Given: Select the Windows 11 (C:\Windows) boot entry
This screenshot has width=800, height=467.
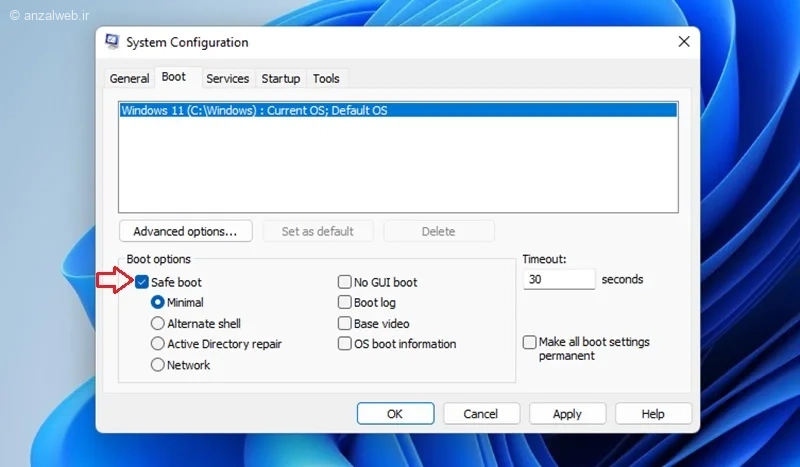Looking at the screenshot, I should click(x=398, y=110).
